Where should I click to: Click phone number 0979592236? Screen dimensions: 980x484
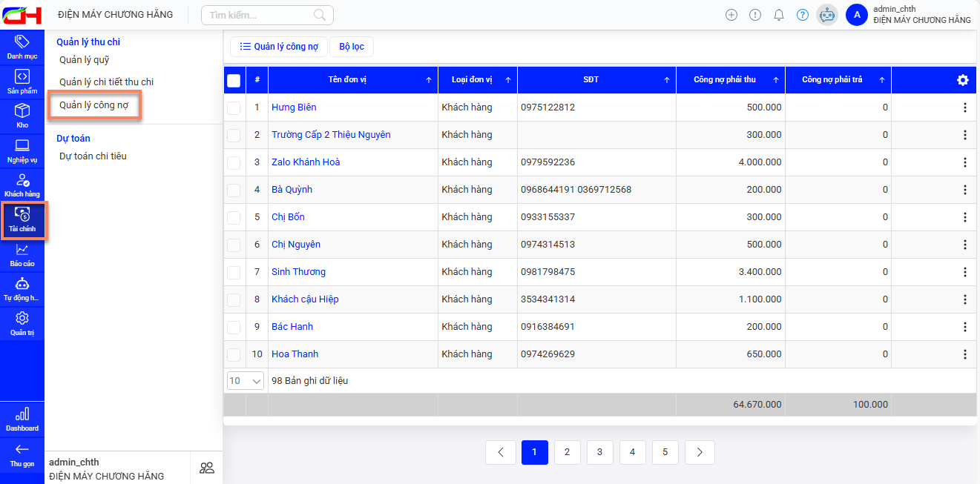click(548, 162)
